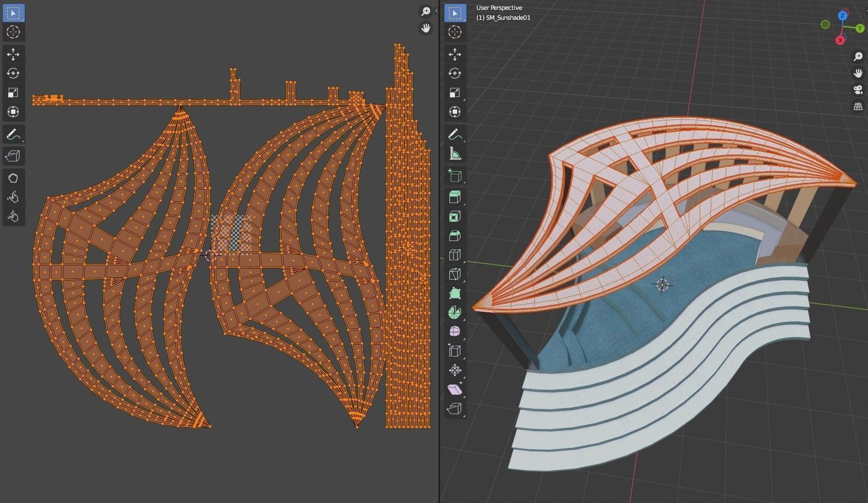Screen dimensions: 868x503
Task: Pick the UV Relax sculpt tool
Action: (13, 198)
